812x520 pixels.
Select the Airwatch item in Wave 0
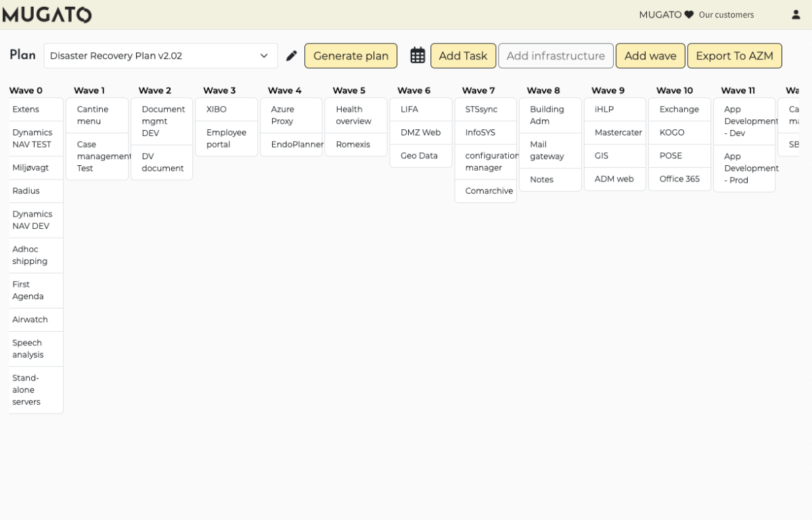tap(37, 320)
